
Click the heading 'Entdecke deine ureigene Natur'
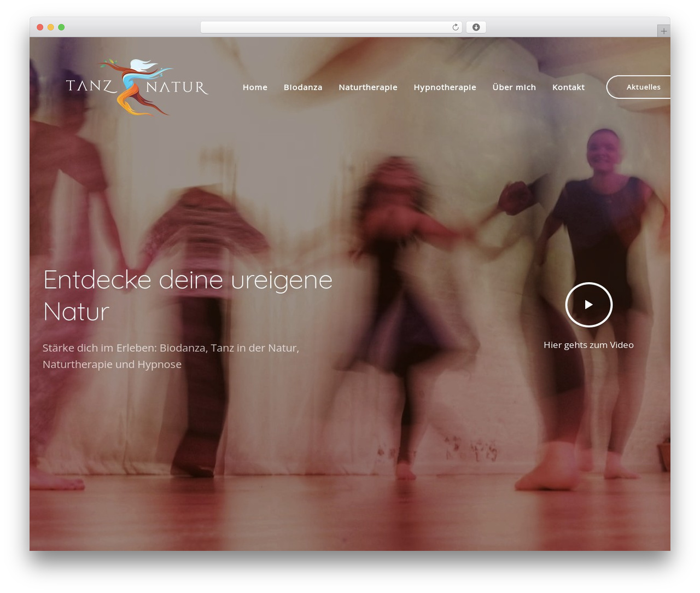pos(188,295)
